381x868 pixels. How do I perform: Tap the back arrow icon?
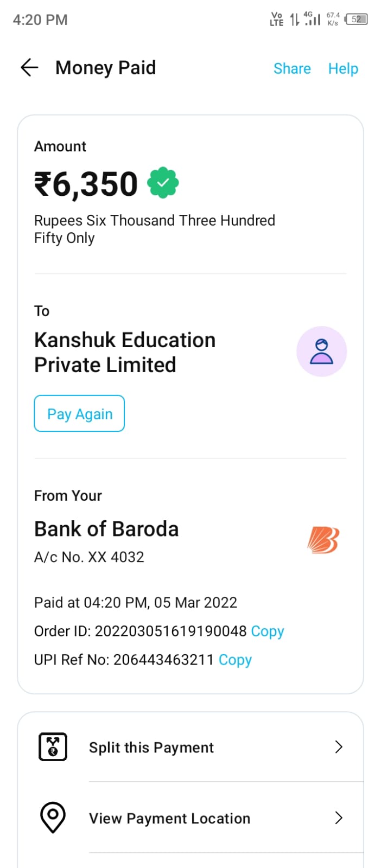(29, 67)
